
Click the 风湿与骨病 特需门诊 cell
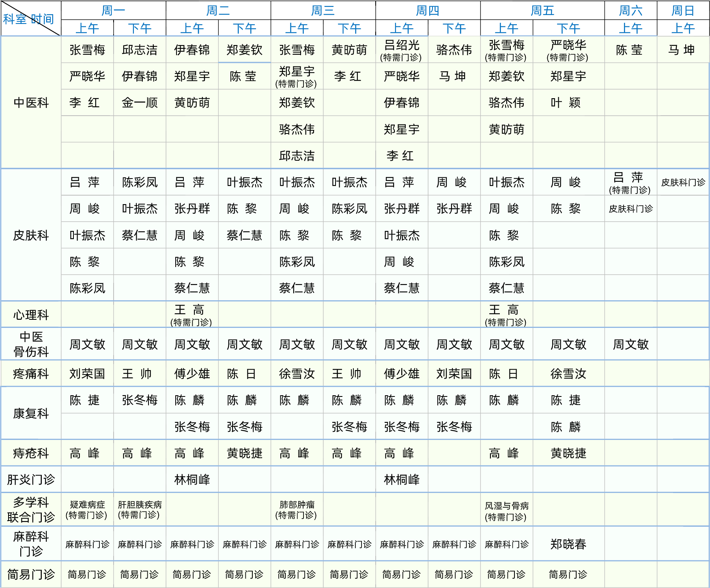(506, 511)
